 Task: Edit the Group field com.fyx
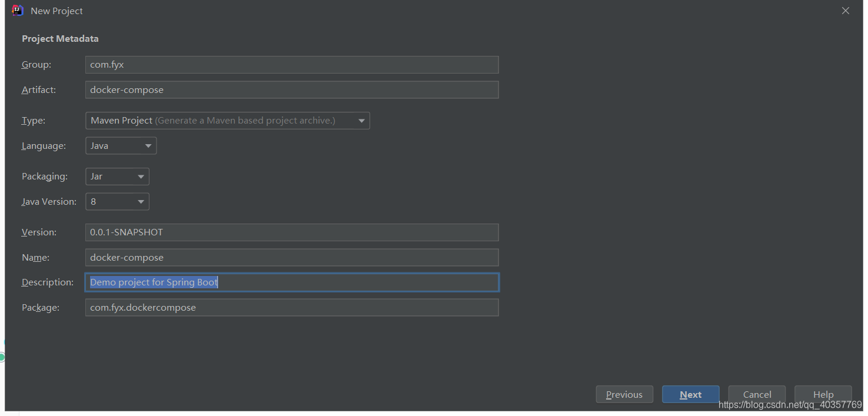(292, 65)
